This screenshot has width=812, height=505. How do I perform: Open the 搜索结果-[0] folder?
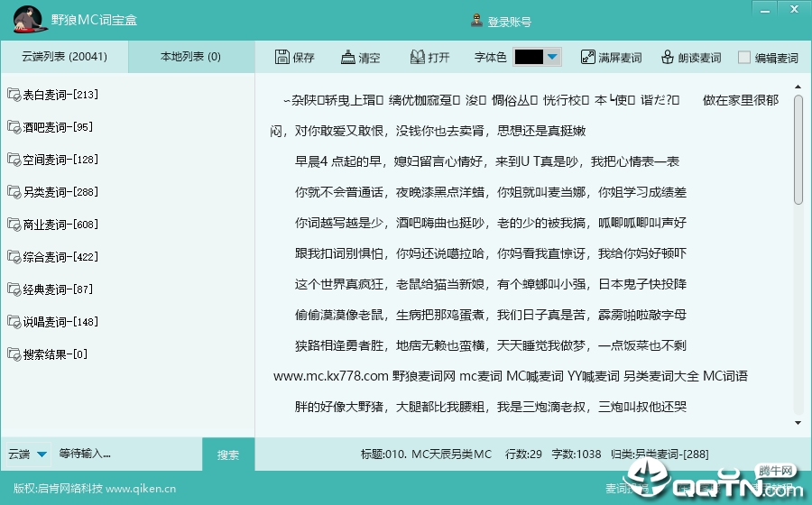[x=48, y=354]
